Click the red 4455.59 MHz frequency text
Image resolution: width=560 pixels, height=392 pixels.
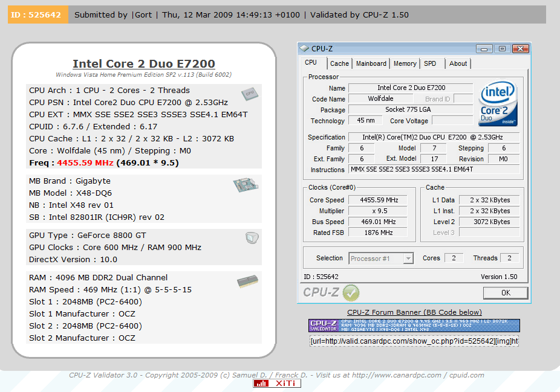(x=85, y=163)
